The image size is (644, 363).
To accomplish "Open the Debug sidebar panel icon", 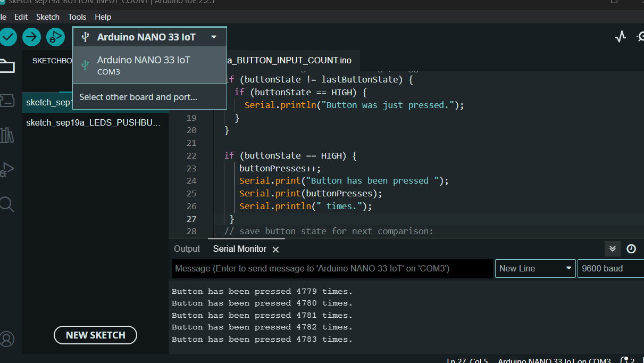I will click(x=7, y=169).
